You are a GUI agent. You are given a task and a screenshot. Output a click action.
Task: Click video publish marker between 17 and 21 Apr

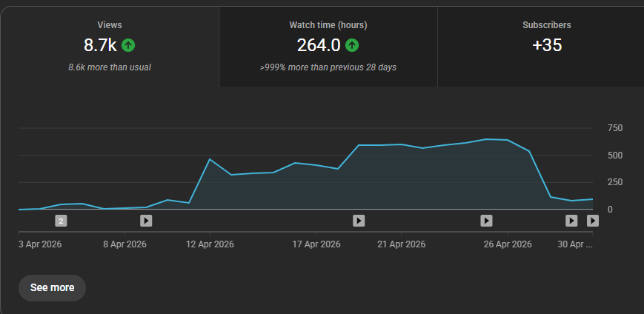(x=359, y=221)
